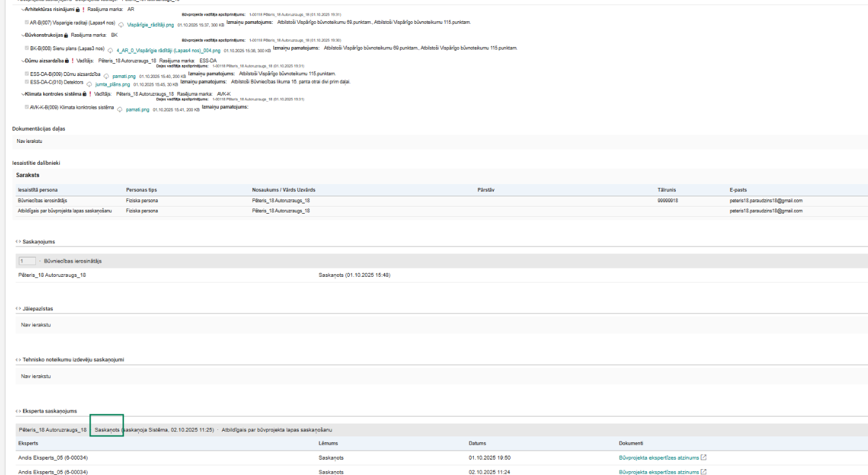Click red warning mark next to Dūmu aizsardzība

(73, 61)
